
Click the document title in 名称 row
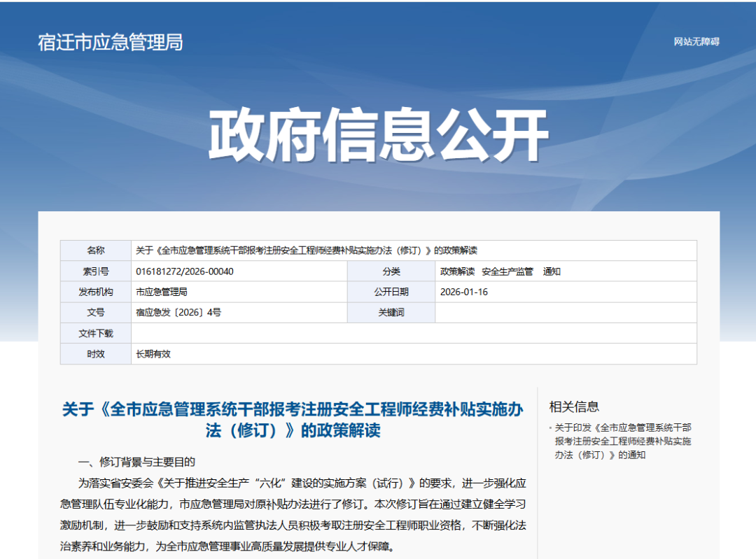[x=306, y=250]
